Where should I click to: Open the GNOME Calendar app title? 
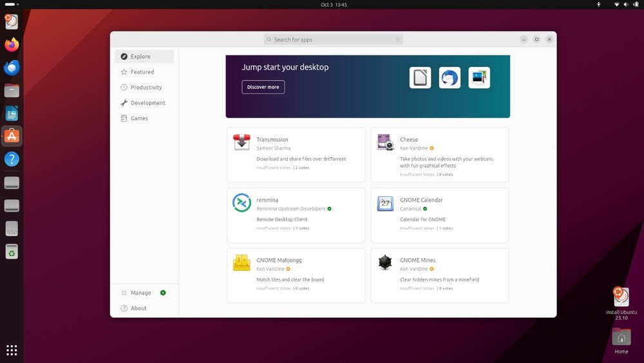421,201
